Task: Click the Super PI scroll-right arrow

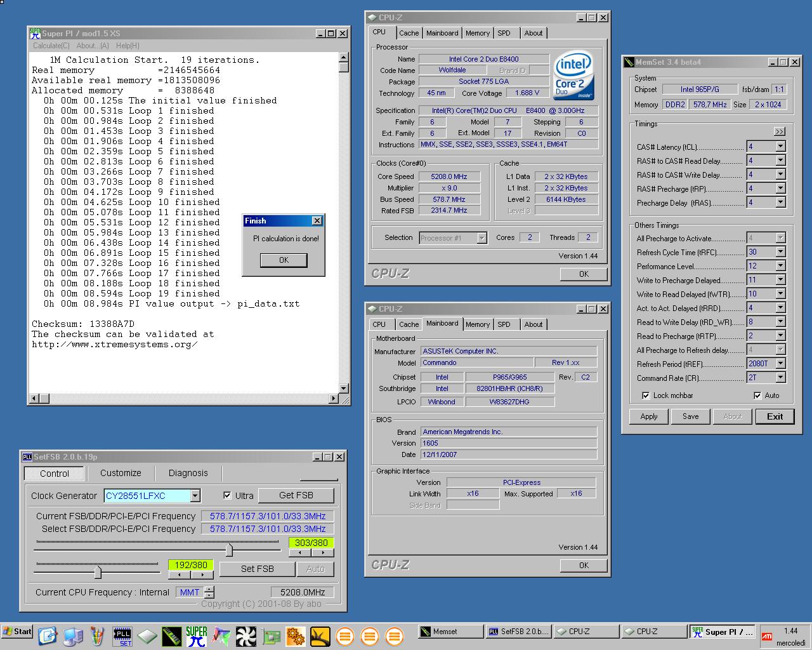Action: [333, 399]
